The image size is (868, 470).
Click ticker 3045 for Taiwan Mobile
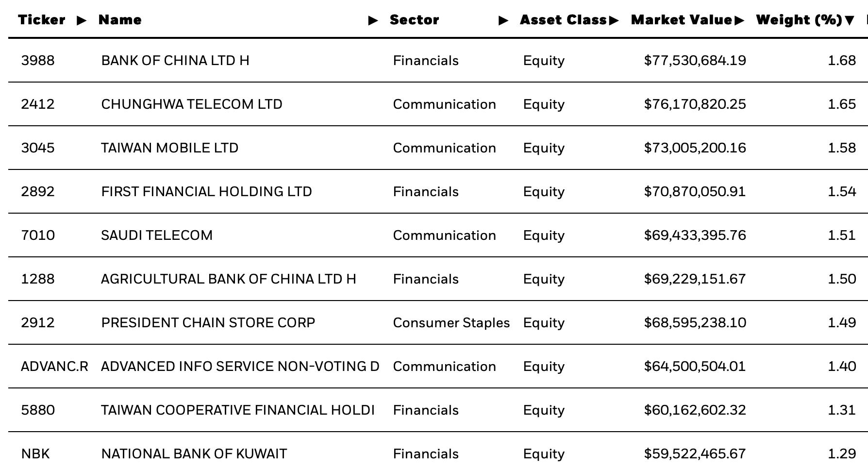[x=38, y=148]
